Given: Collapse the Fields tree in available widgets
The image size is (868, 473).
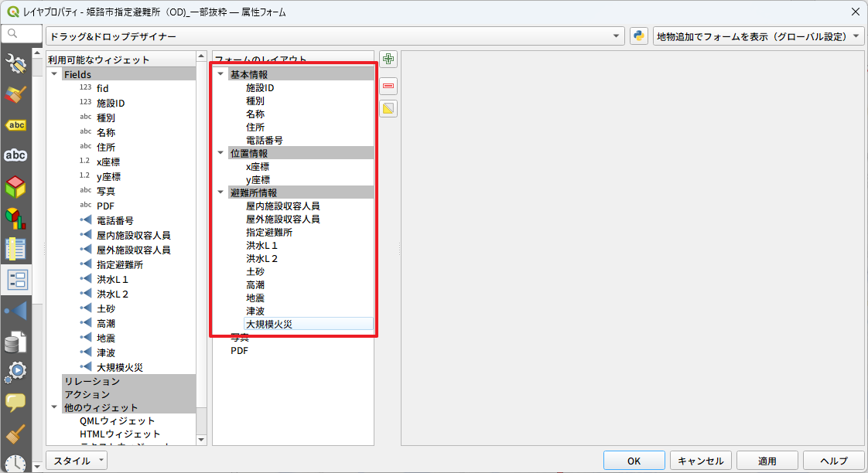Looking at the screenshot, I should pyautogui.click(x=54, y=75).
